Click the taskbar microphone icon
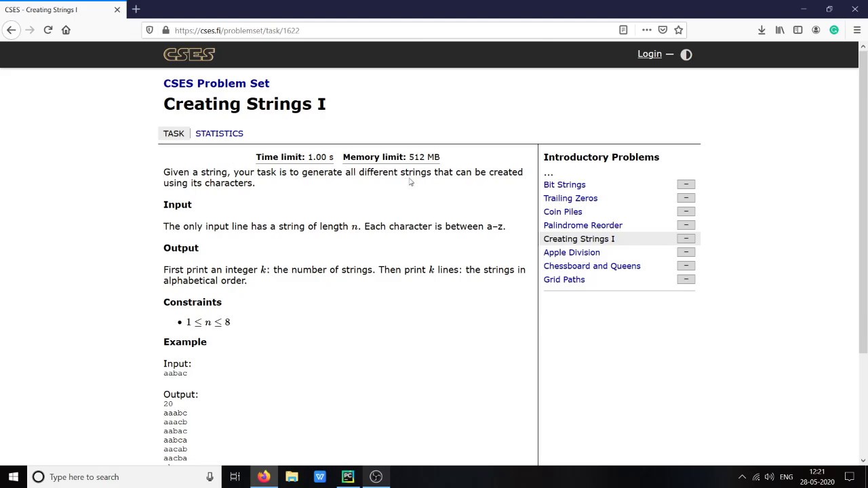The width and height of the screenshot is (868, 488). 210,476
